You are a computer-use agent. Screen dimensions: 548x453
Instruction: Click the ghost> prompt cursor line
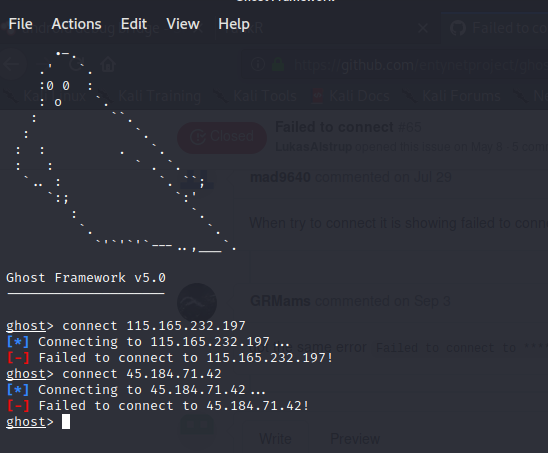click(38, 422)
